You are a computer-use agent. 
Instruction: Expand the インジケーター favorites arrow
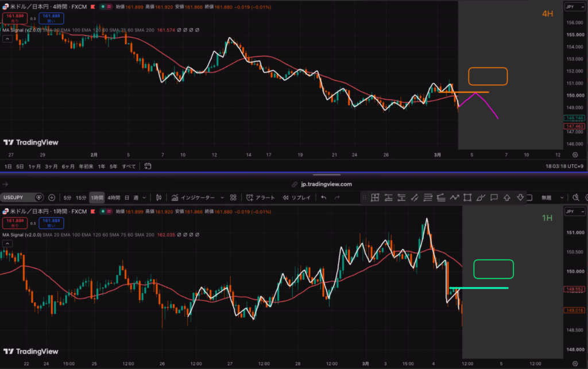(x=222, y=197)
